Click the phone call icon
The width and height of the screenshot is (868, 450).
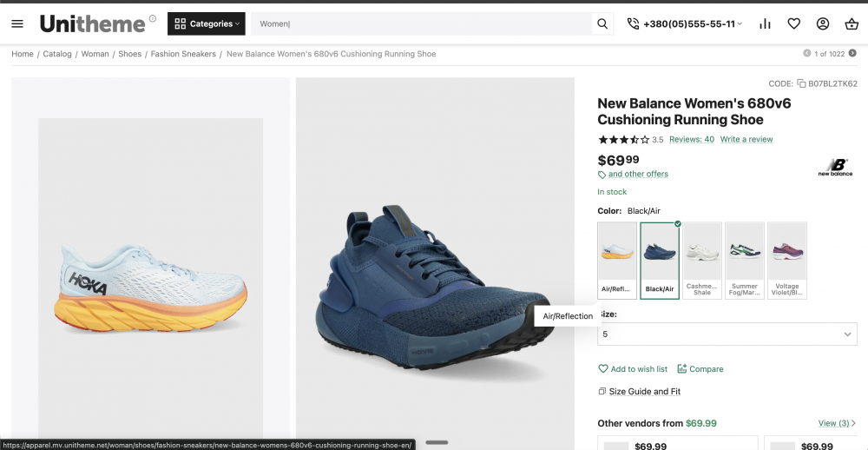click(633, 23)
